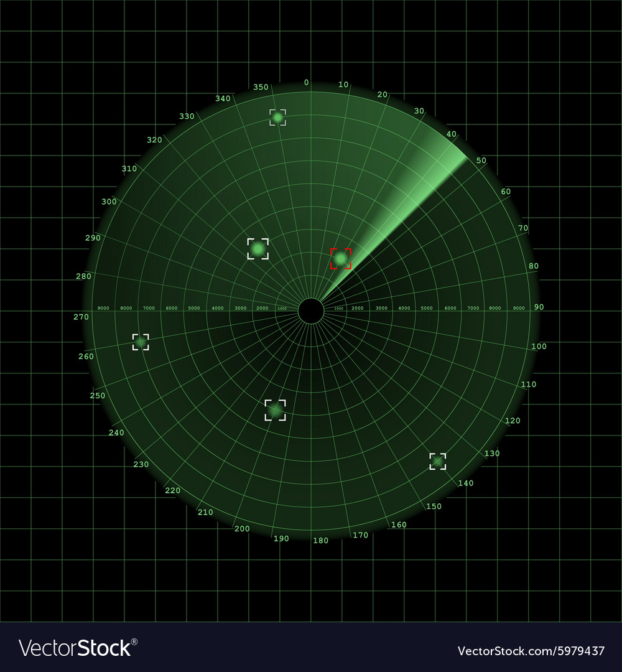This screenshot has height=672, width=622.
Task: Click the bearing label 320
Action: coord(154,140)
